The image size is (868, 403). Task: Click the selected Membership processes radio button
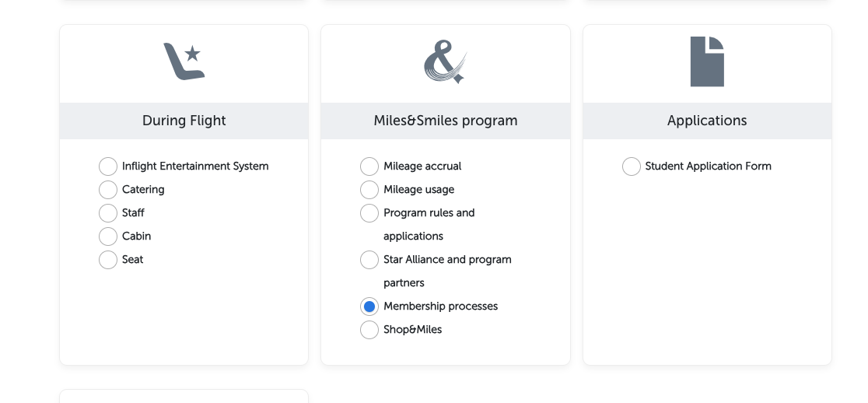pos(369,306)
